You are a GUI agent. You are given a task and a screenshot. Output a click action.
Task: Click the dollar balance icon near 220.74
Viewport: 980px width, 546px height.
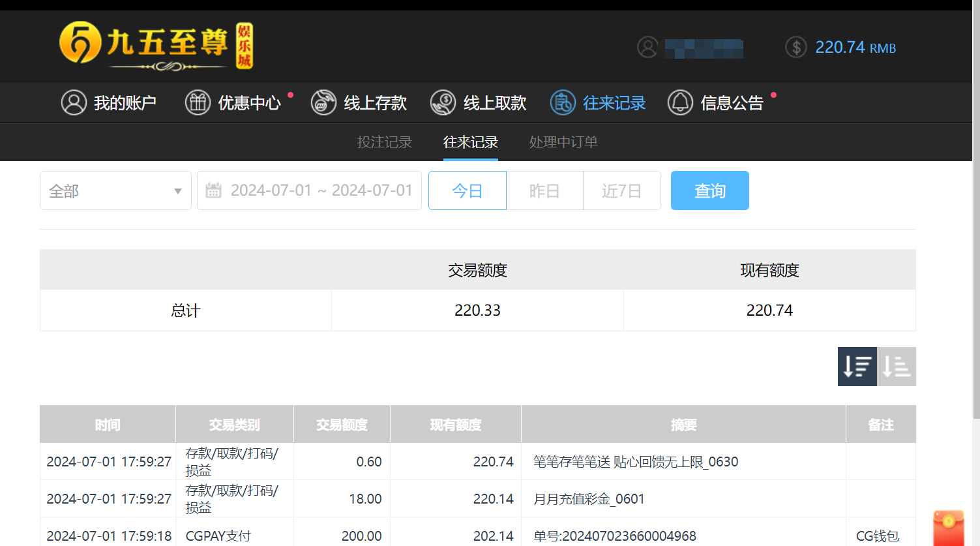[795, 47]
